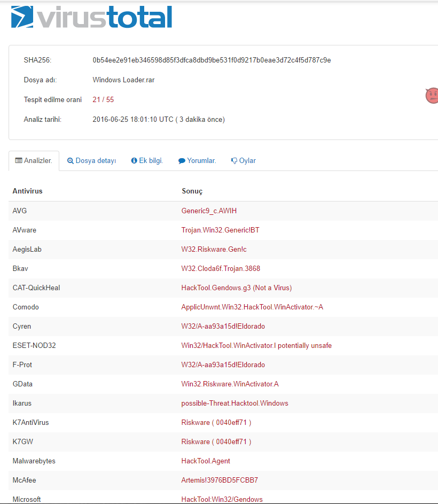Click the McAfee row name
Screen dimensions: 438x504
(24, 480)
